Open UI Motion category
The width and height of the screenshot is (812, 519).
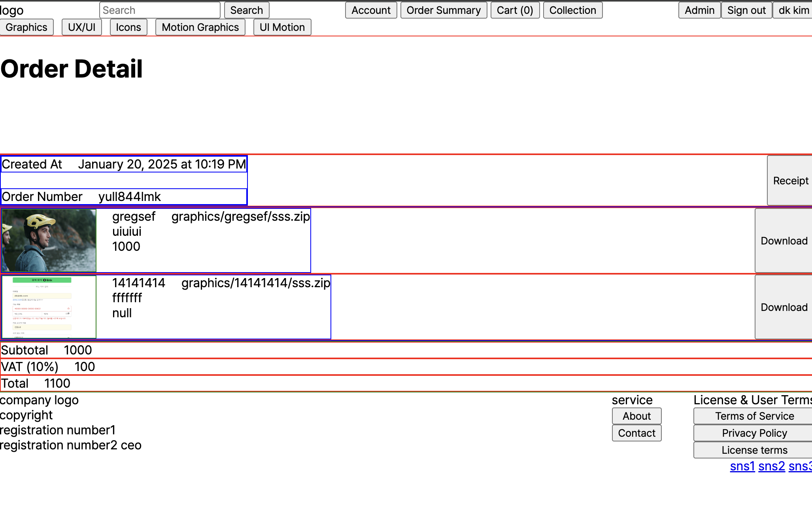282,27
